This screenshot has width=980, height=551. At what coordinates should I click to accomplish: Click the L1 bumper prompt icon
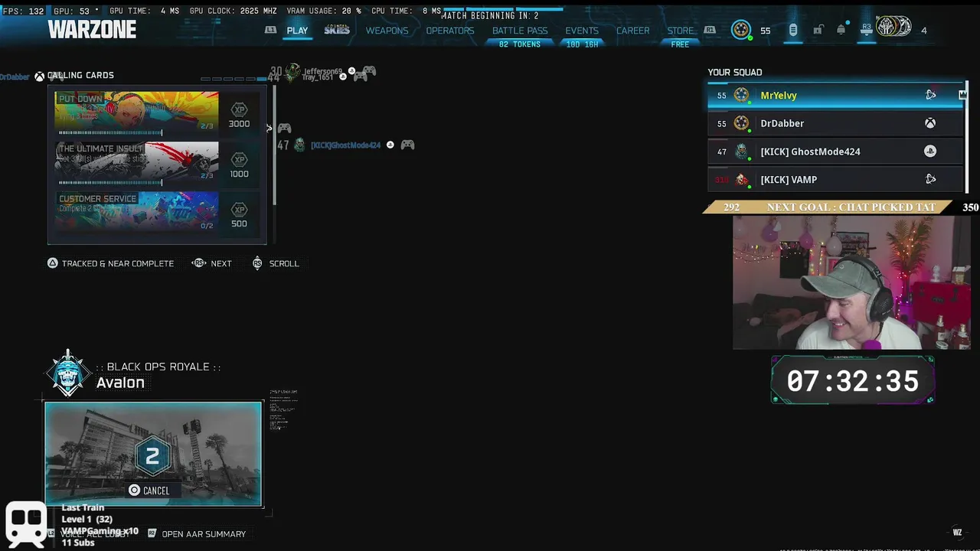click(270, 30)
